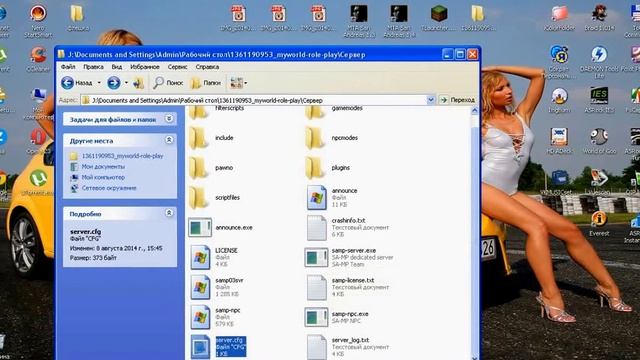640x360 pixels.
Task: Select the samp-server.exe icon
Action: click(x=316, y=258)
